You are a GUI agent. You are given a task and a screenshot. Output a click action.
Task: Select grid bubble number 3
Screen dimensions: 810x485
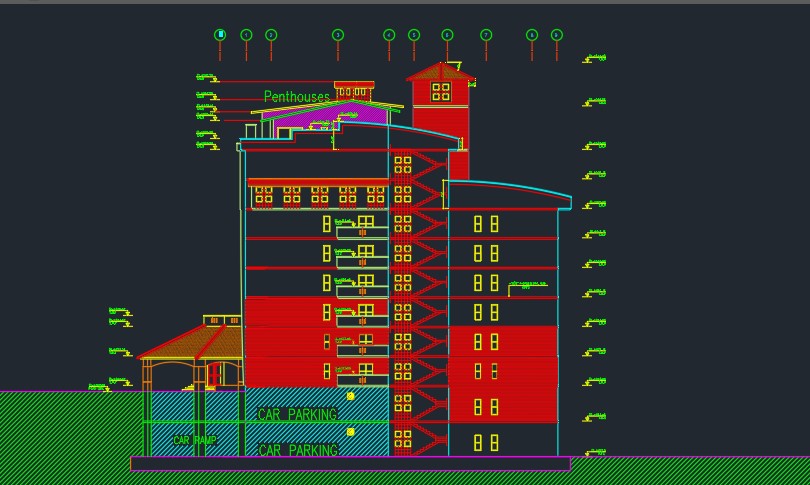coord(338,35)
